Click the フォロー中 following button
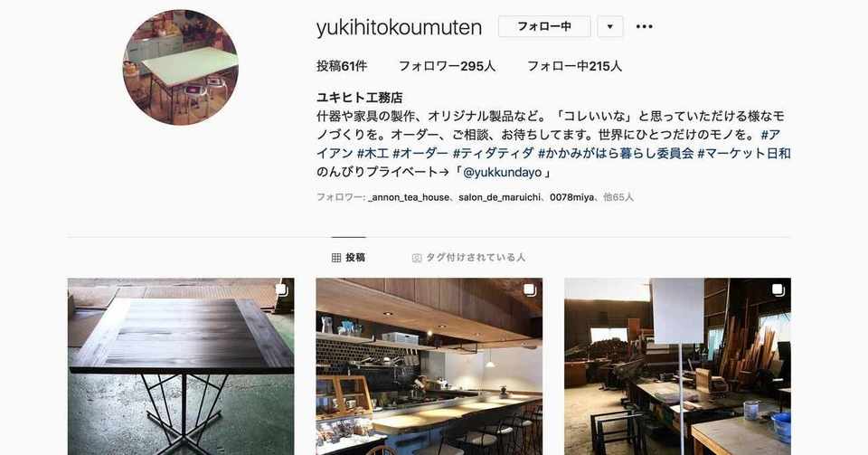The width and height of the screenshot is (868, 455). [x=544, y=26]
